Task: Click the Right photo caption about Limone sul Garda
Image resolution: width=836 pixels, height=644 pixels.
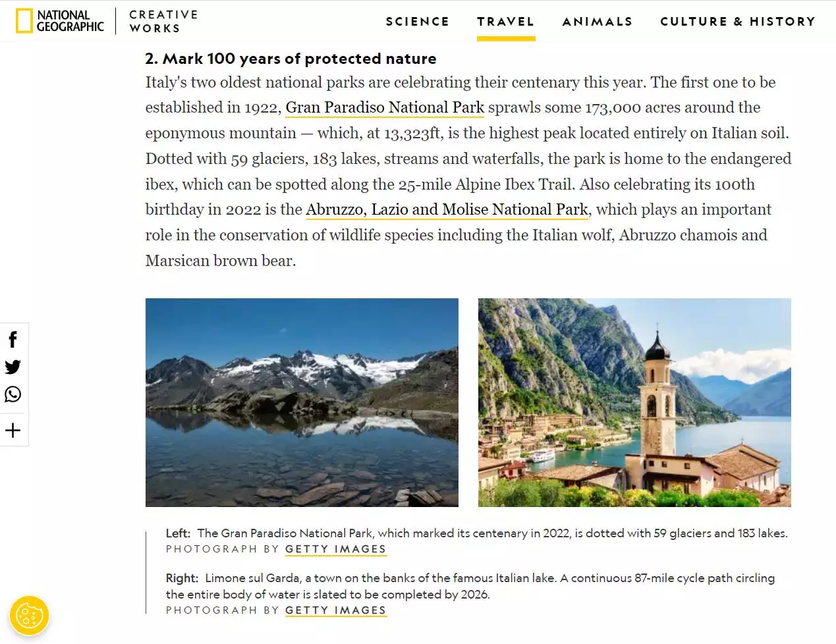Action: coord(470,586)
